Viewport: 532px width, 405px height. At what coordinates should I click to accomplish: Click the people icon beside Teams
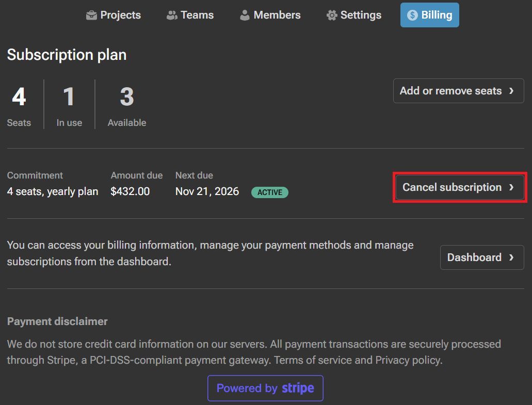pyautogui.click(x=171, y=15)
